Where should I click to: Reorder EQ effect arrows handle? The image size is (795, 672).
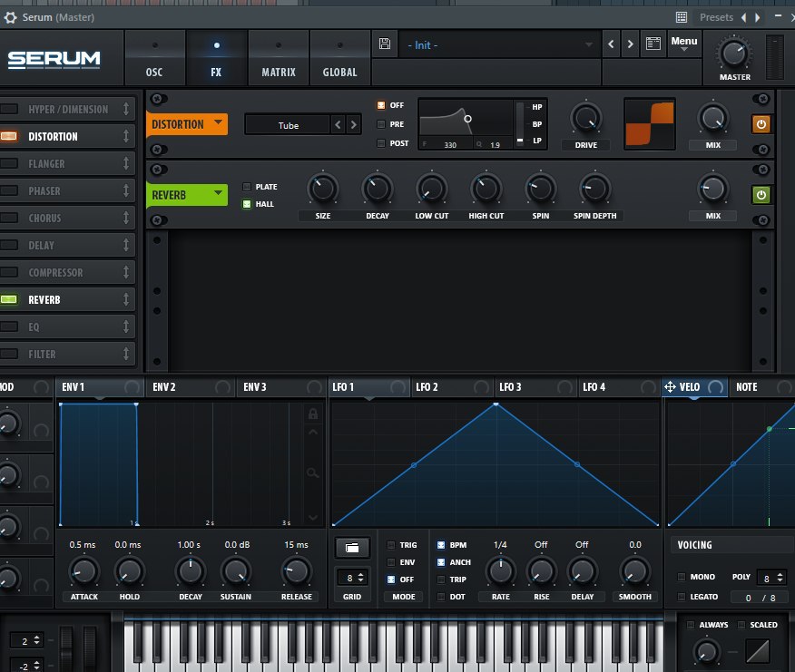(x=126, y=326)
